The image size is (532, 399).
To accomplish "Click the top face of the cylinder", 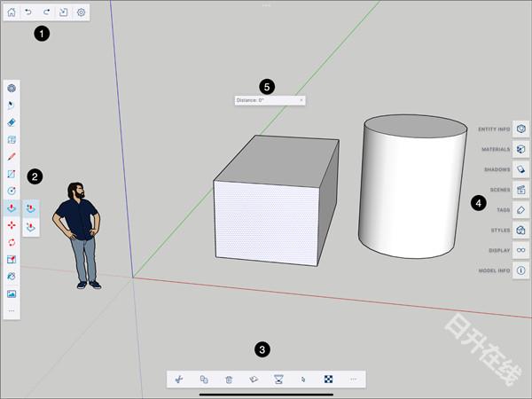I will tap(416, 126).
